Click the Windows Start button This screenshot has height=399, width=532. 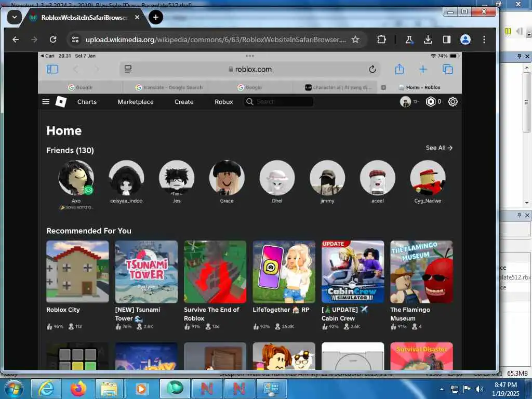(x=14, y=389)
